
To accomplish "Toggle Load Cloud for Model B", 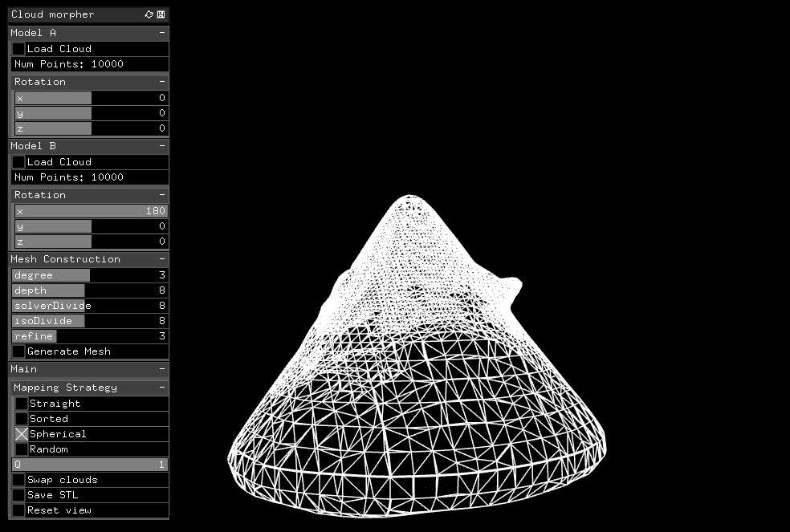I will click(x=18, y=162).
